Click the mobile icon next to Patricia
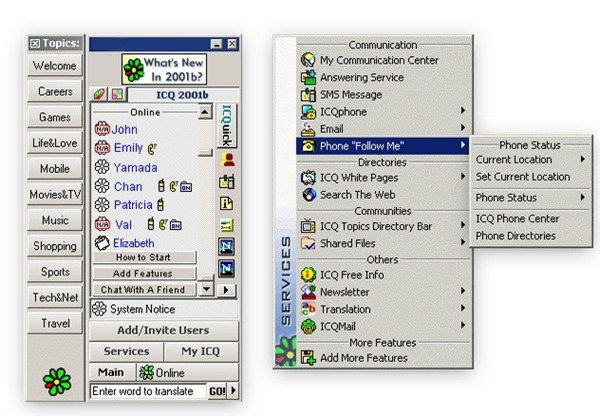The width and height of the screenshot is (600, 416). (161, 205)
